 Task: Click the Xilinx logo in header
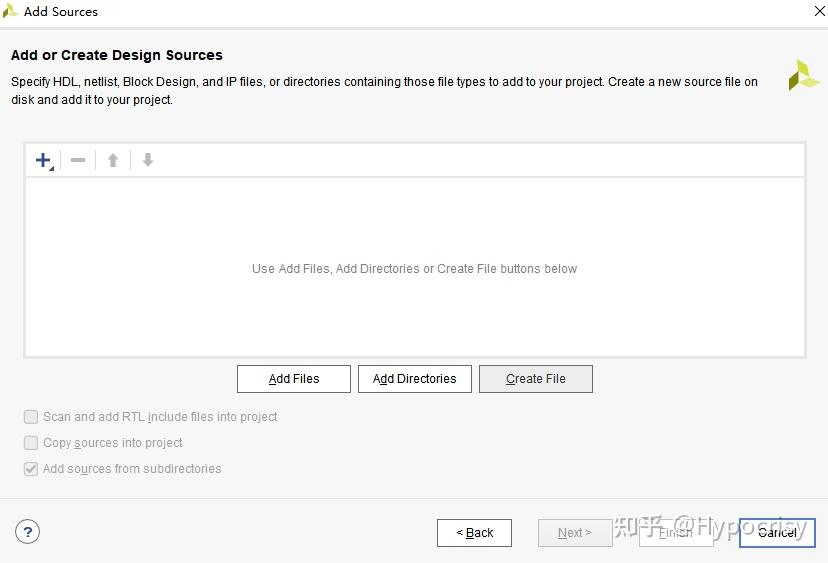coord(803,76)
